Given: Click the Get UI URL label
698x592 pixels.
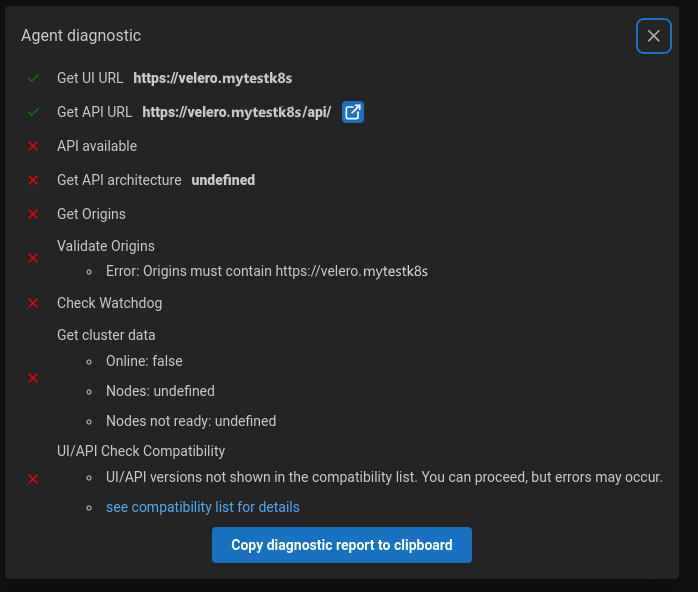Looking at the screenshot, I should pos(90,78).
